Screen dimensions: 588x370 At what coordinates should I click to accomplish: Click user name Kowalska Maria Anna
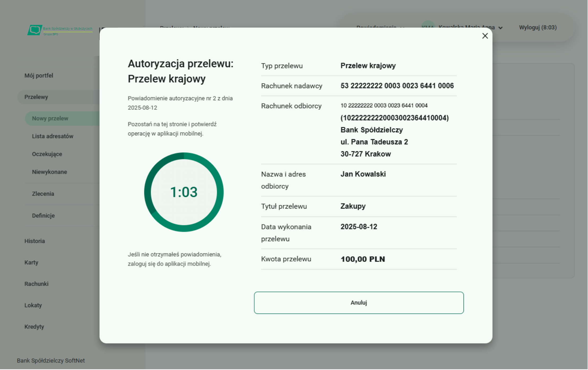tap(466, 26)
